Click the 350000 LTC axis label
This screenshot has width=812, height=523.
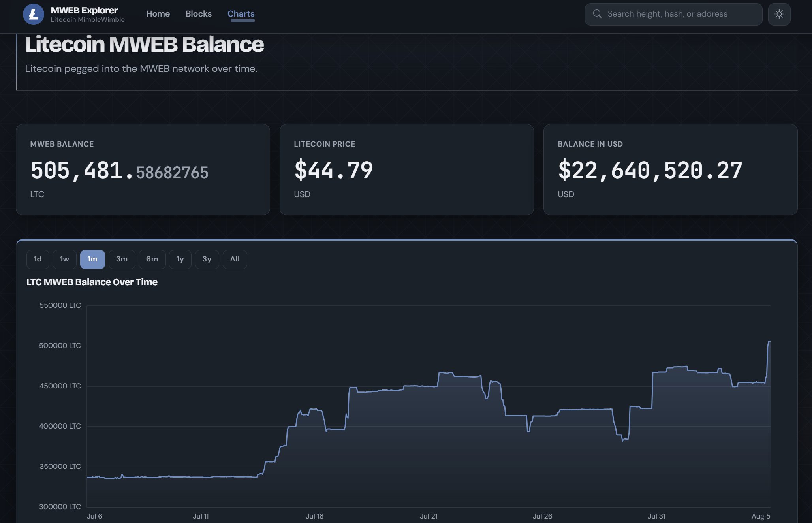[x=60, y=467]
